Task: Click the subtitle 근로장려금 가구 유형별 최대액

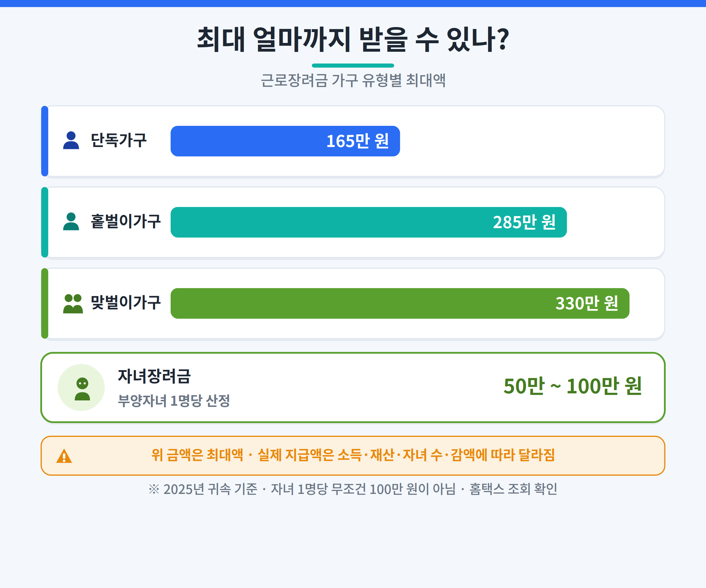Action: pos(353,80)
